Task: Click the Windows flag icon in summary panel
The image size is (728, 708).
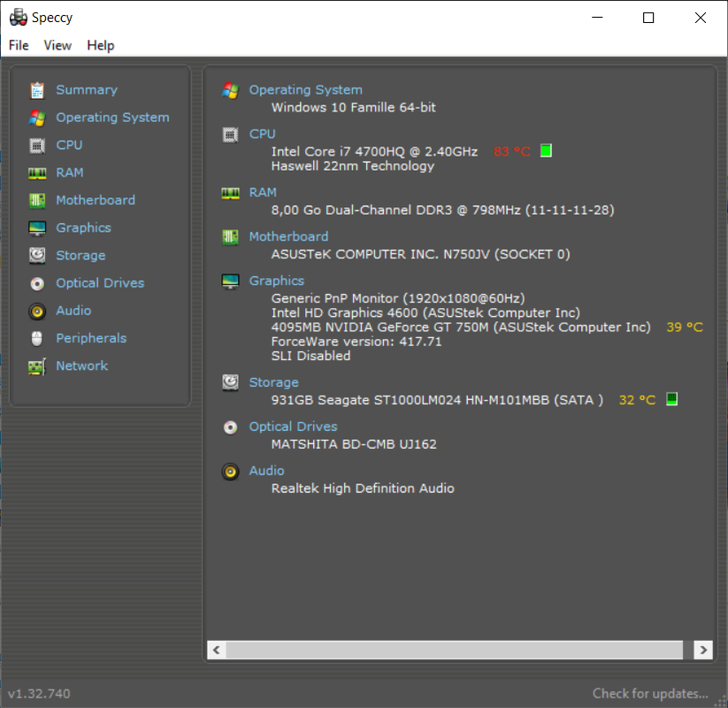Action: coord(230,90)
